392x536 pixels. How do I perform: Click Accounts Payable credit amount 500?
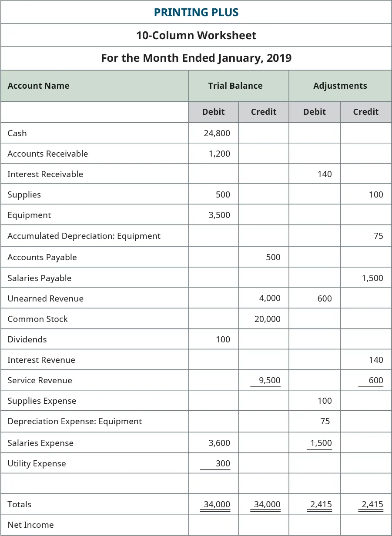click(x=273, y=257)
